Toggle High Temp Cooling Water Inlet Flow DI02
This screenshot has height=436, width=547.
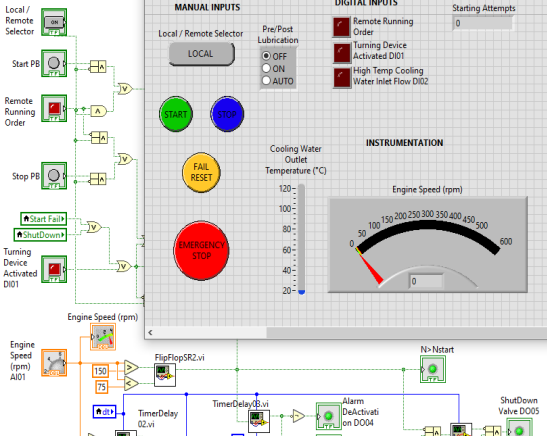coord(342,78)
